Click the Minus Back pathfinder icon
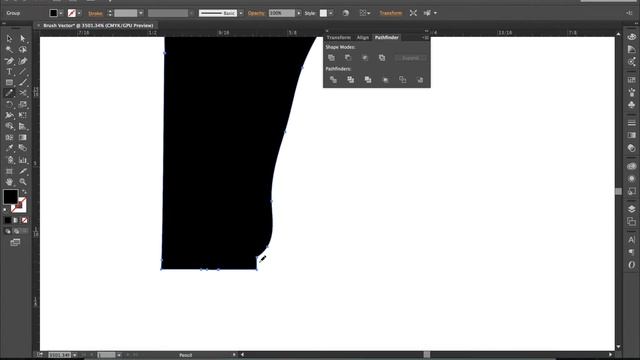 (x=420, y=80)
